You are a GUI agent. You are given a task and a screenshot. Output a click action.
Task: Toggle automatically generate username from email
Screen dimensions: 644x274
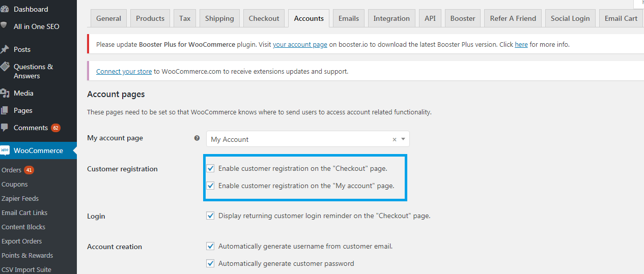(210, 246)
